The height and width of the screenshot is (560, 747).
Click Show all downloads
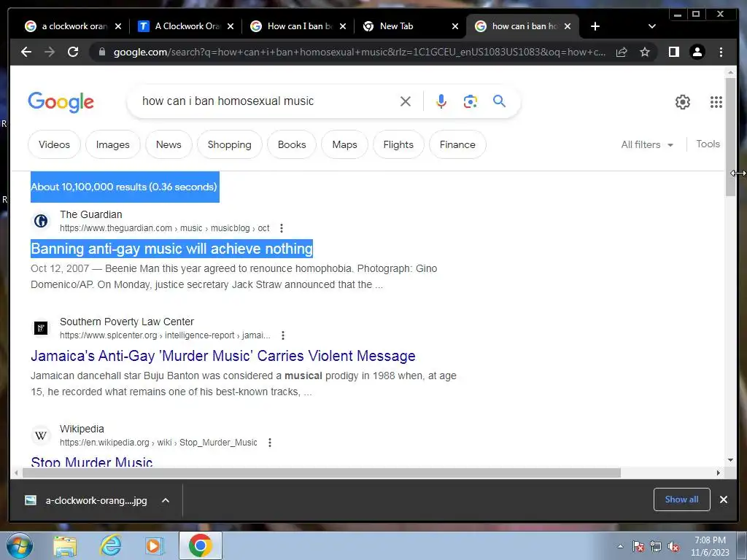point(682,499)
